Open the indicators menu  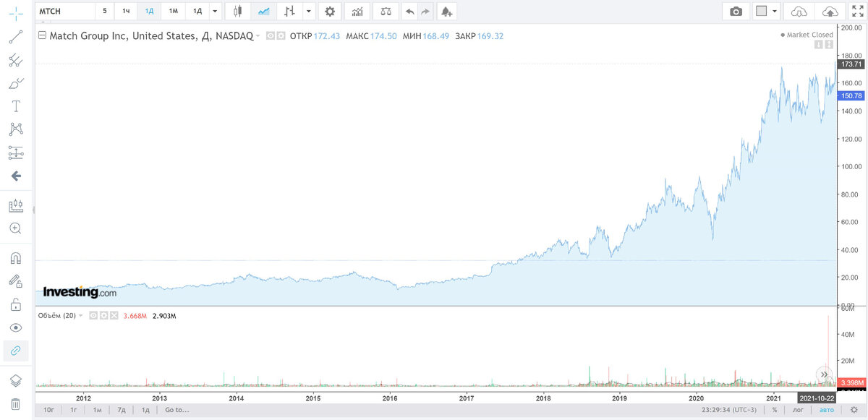coord(356,11)
